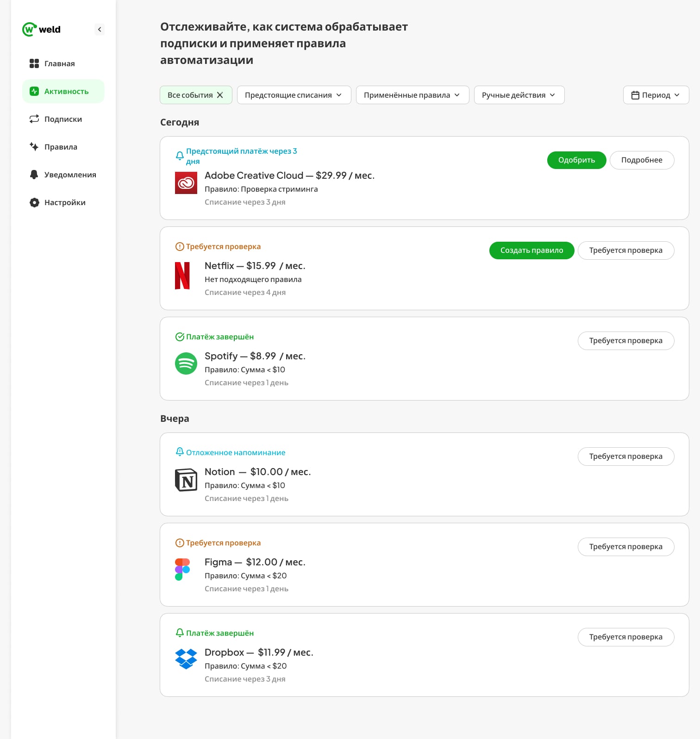Click the Figma — $12.00 / мес. title
Image resolution: width=700 pixels, height=739 pixels.
pos(255,562)
